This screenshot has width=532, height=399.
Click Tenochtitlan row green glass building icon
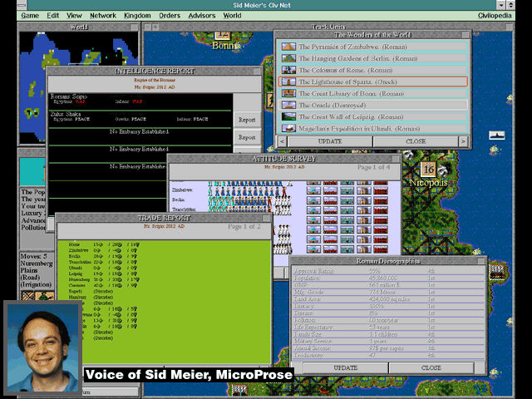(347, 210)
